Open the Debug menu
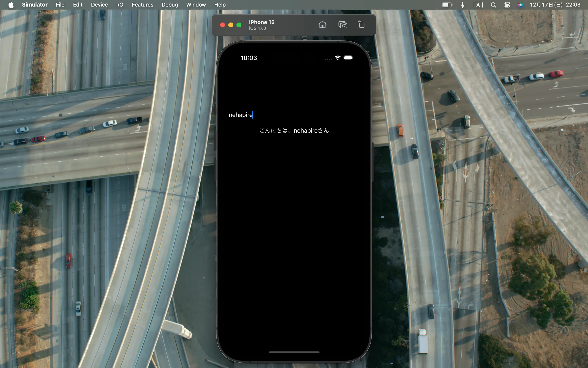The width and height of the screenshot is (588, 368). [x=170, y=5]
